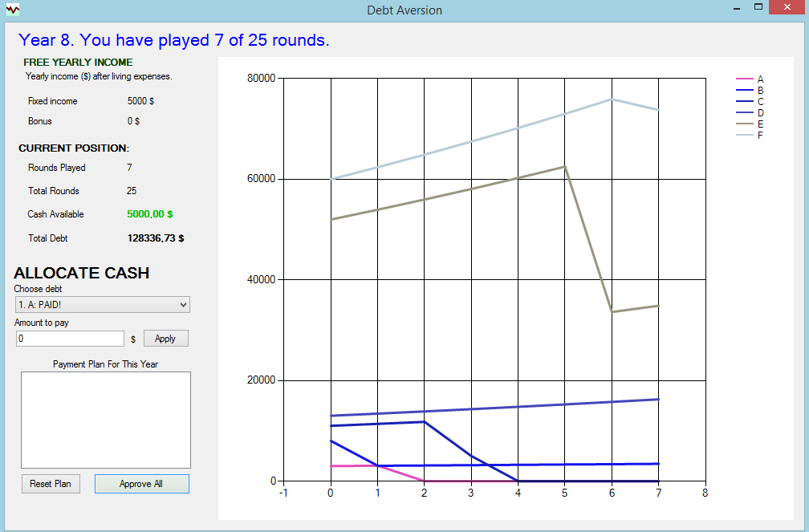This screenshot has width=809, height=532.
Task: Minimize the Debt Aversion window
Action: [x=736, y=9]
